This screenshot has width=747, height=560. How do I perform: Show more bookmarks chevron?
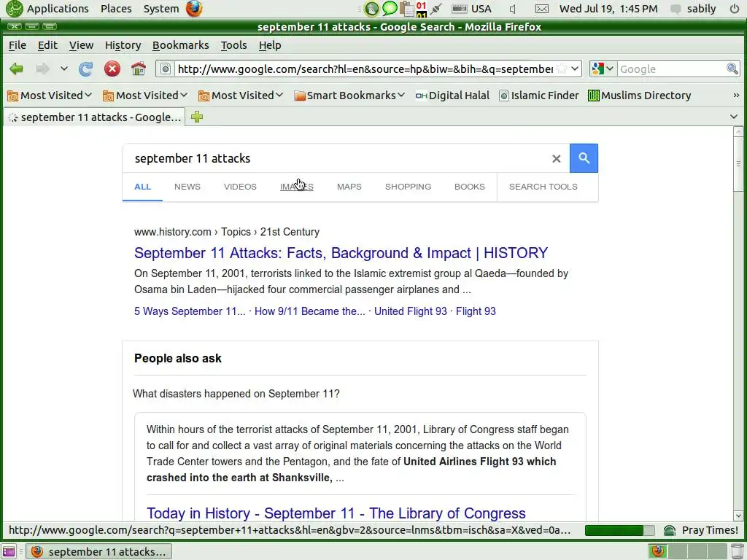tap(736, 96)
